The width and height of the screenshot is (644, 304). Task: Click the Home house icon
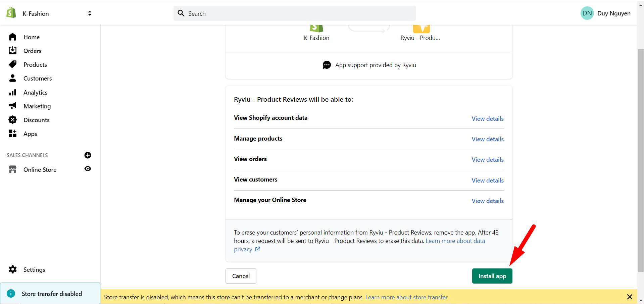pos(13,37)
